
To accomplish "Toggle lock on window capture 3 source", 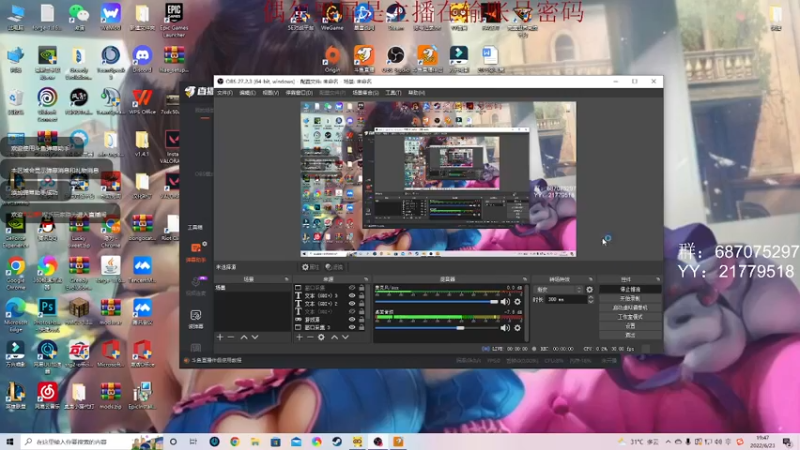I will point(361,327).
